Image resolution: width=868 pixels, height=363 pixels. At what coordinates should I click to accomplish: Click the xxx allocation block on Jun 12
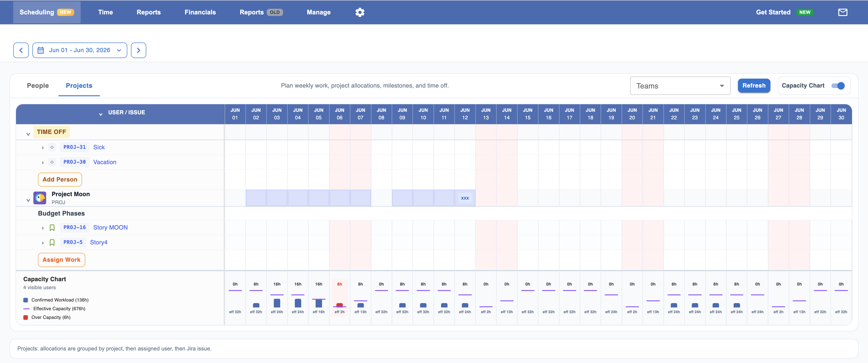click(465, 198)
